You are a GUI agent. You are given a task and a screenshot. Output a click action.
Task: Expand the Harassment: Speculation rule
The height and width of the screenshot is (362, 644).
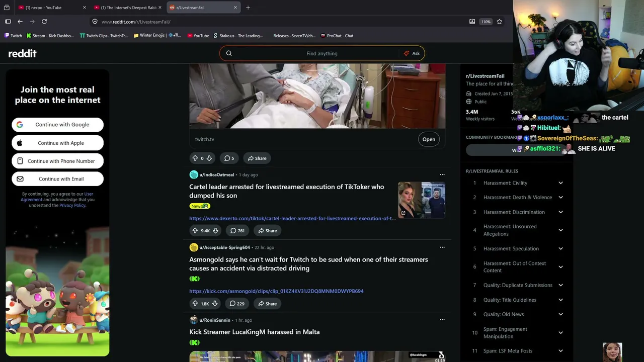[x=560, y=249]
